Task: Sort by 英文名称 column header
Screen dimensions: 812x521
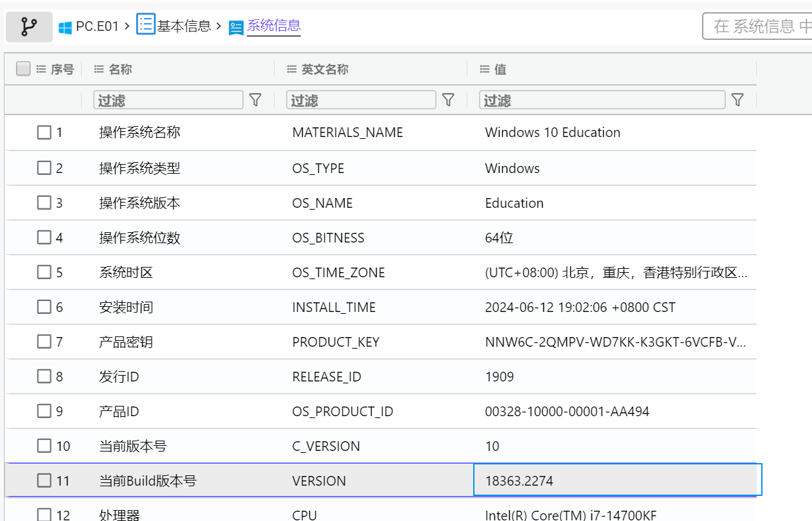Action: 325,69
